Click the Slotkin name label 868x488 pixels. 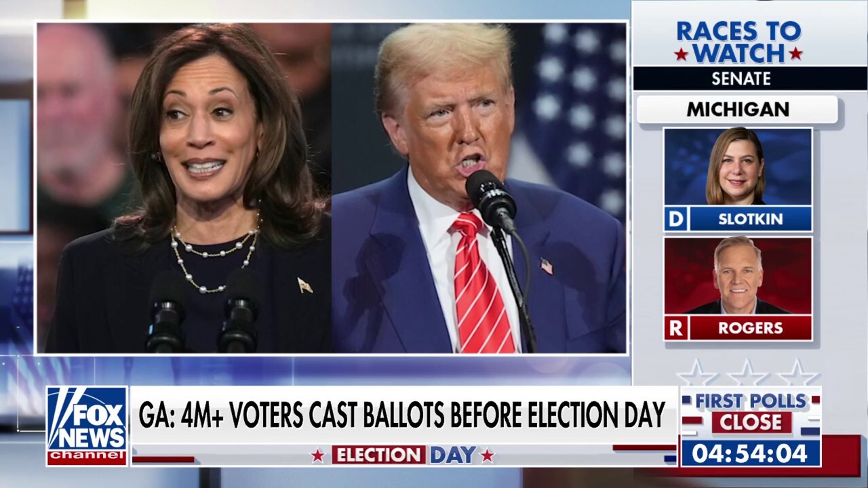coord(750,219)
